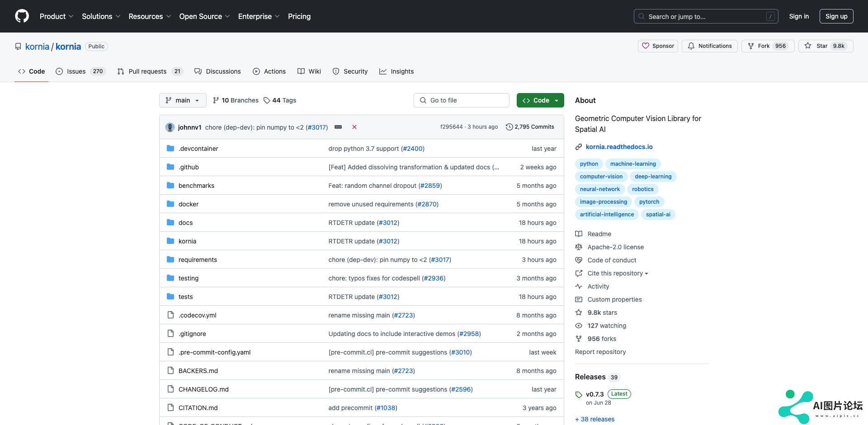Click the eye icon next to 127 watching
The height and width of the screenshot is (425, 868).
pyautogui.click(x=579, y=325)
